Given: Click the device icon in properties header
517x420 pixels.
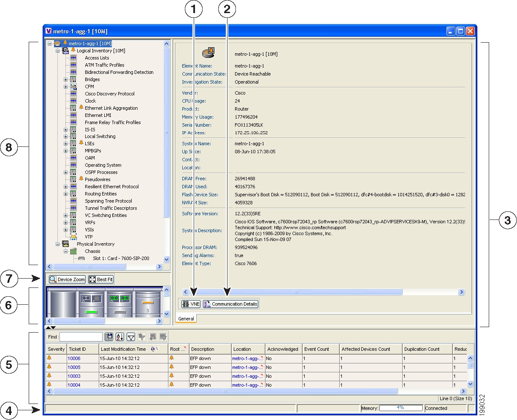Looking at the screenshot, I should (208, 53).
